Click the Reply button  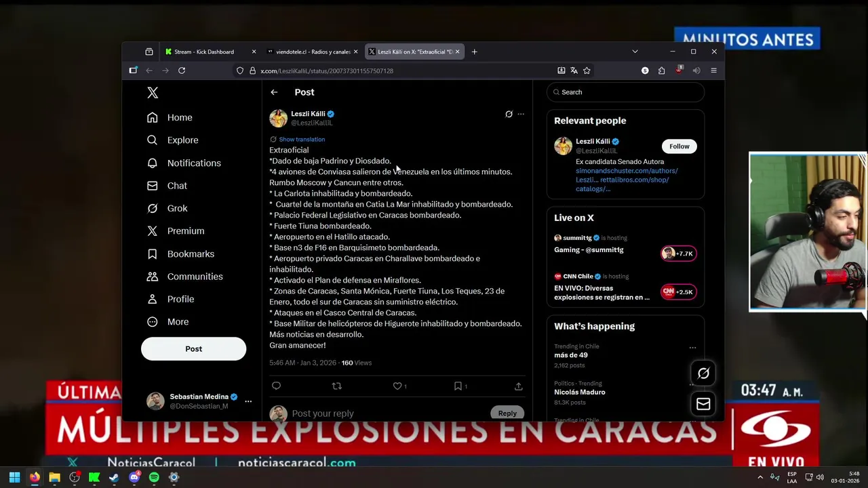[x=507, y=413]
